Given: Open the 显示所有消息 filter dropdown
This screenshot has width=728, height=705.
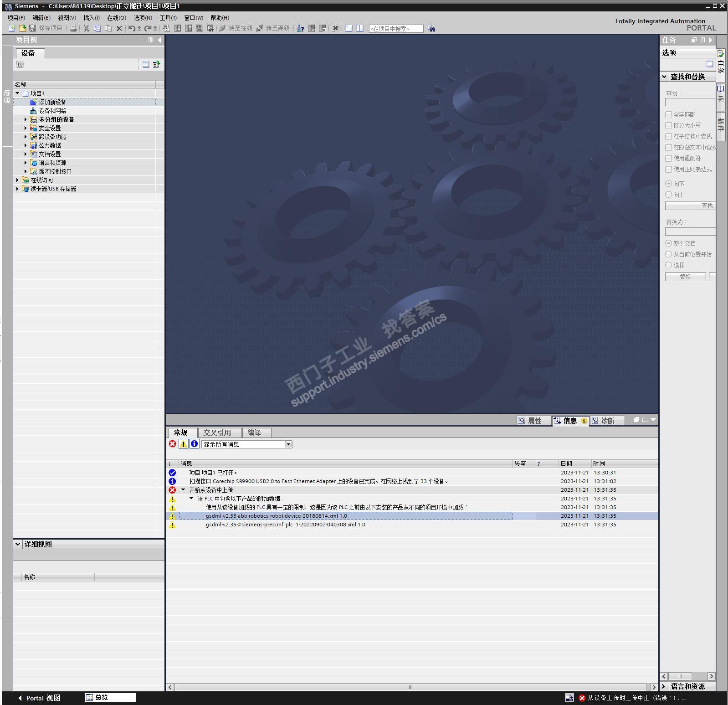Looking at the screenshot, I should (288, 444).
